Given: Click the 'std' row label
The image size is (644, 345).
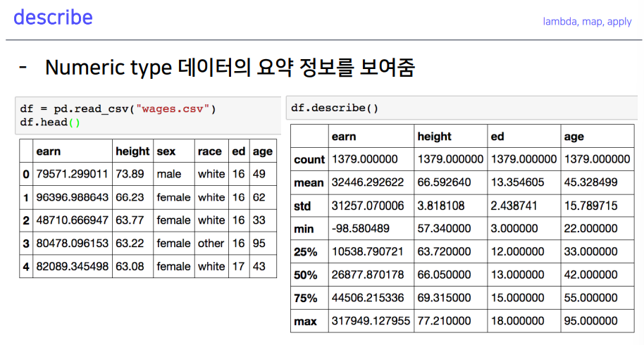Looking at the screenshot, I should tap(302, 206).
